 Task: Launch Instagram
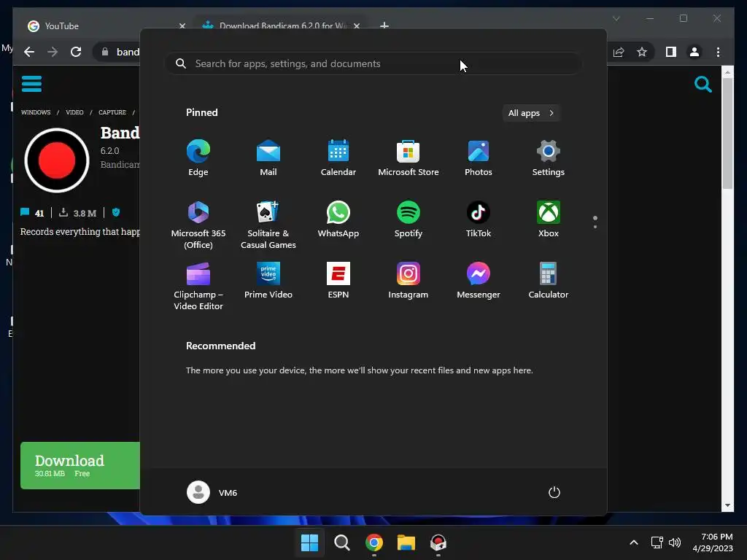click(409, 281)
